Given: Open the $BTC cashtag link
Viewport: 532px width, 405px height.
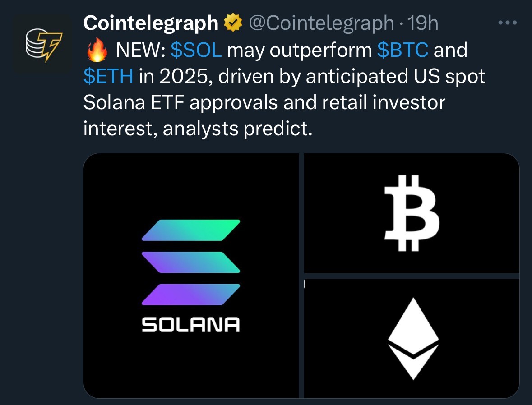Looking at the screenshot, I should coord(402,51).
